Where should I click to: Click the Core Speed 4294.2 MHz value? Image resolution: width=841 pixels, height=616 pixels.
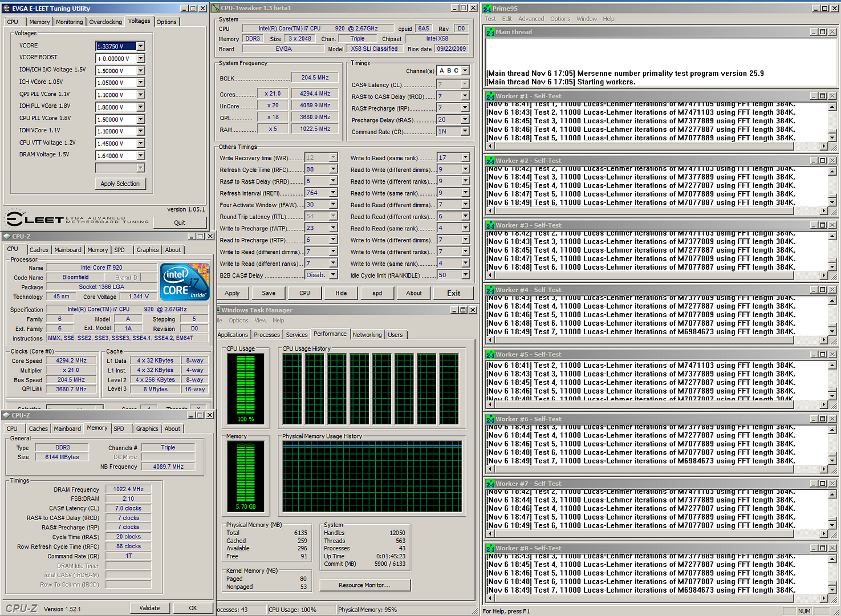click(71, 360)
